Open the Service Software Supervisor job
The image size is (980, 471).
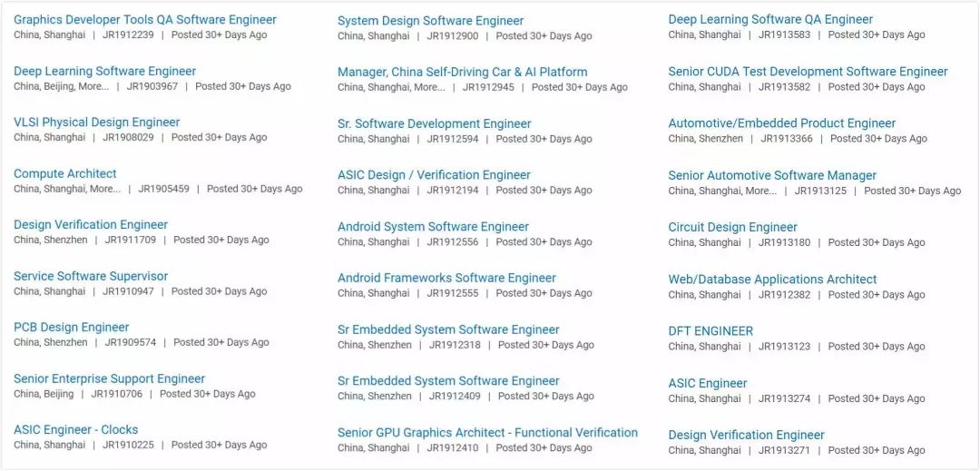[x=91, y=276]
